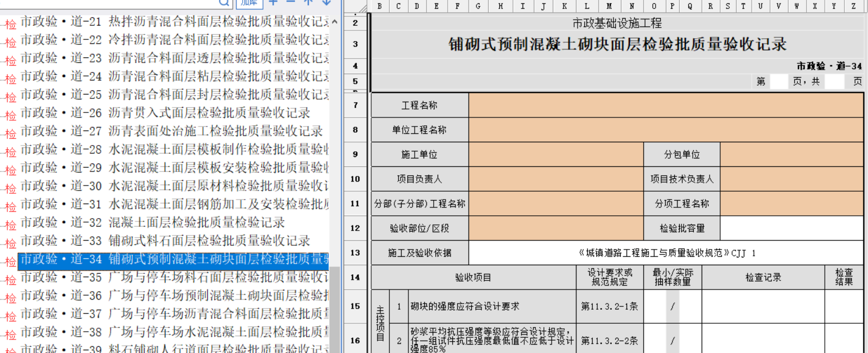Screen dimensions: 868x353
Task: Click the empty 检验批容量 value cell
Action: pos(792,228)
